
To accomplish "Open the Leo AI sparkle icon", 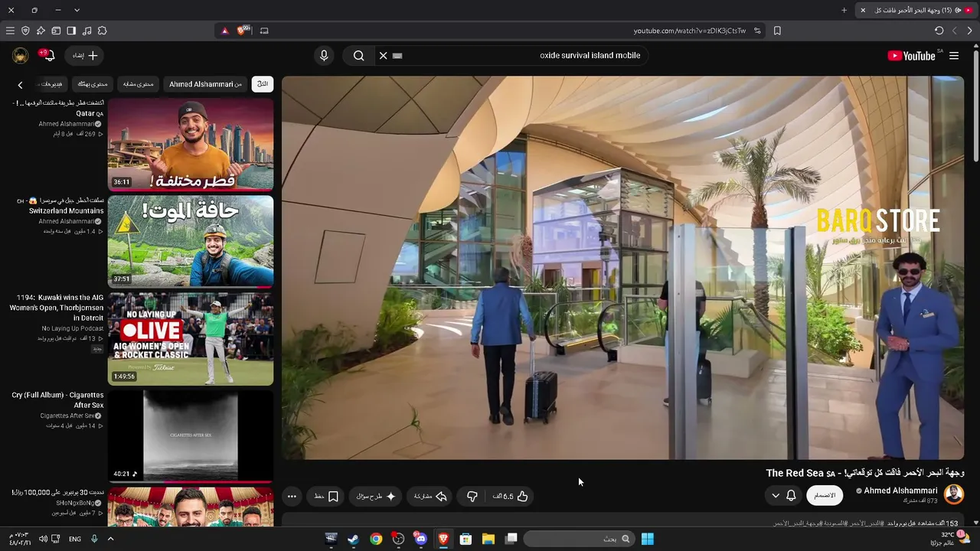I will [41, 31].
